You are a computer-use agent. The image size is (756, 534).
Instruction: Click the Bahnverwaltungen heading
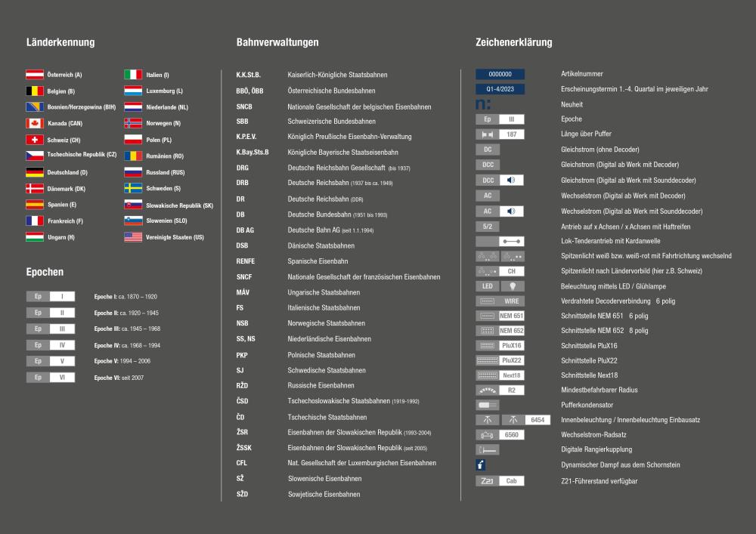click(x=277, y=42)
